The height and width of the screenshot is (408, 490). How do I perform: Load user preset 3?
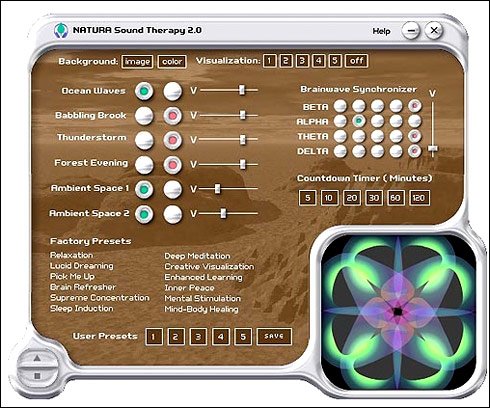(x=198, y=337)
